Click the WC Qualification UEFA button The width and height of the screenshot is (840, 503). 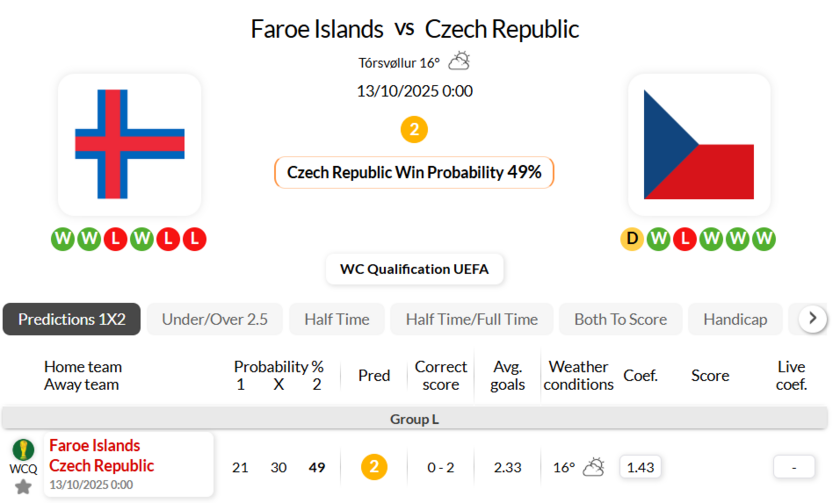pos(414,269)
